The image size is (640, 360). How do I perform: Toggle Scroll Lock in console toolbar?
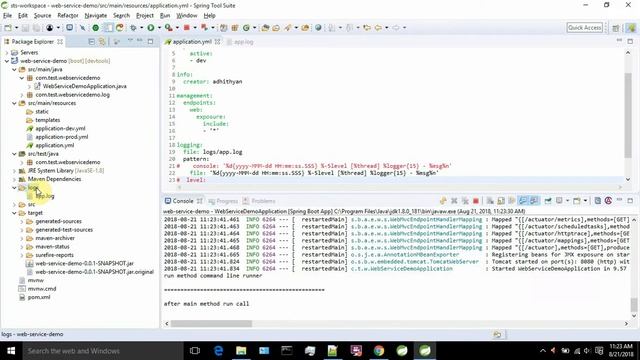pyautogui.click(x=501, y=201)
